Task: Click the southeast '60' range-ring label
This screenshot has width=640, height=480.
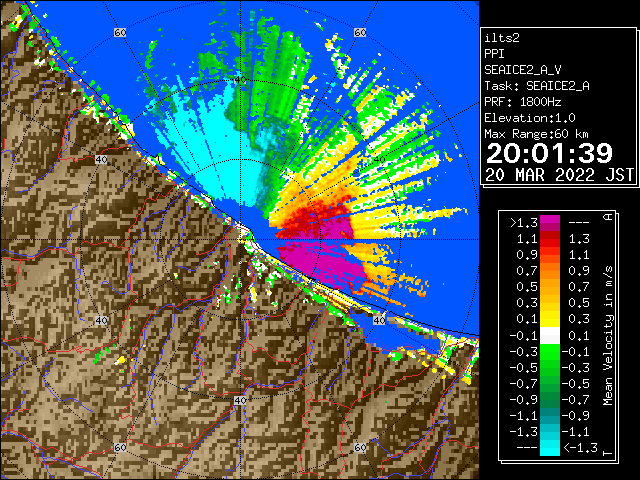Action: pyautogui.click(x=360, y=447)
